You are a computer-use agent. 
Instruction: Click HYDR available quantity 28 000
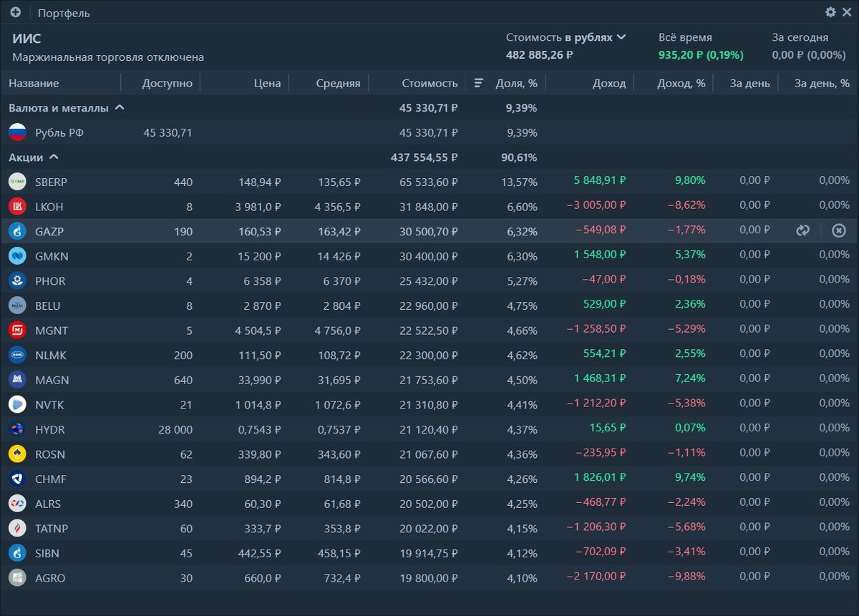point(175,429)
